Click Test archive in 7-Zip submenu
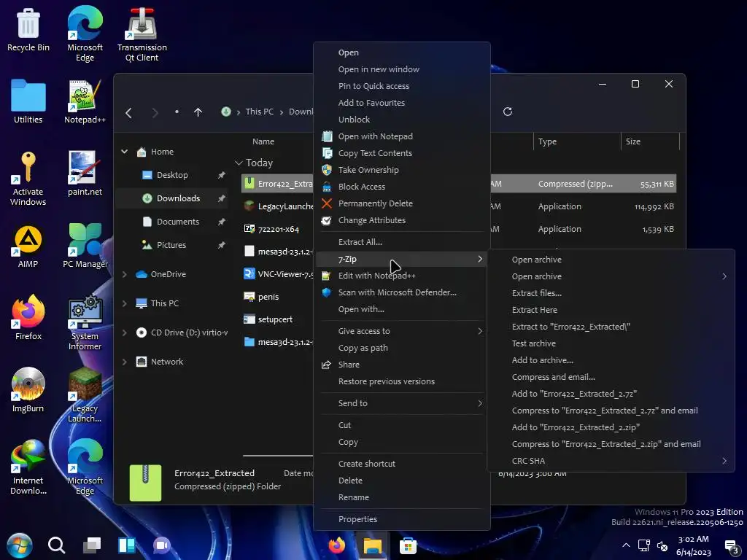The image size is (747, 560). 611,343
